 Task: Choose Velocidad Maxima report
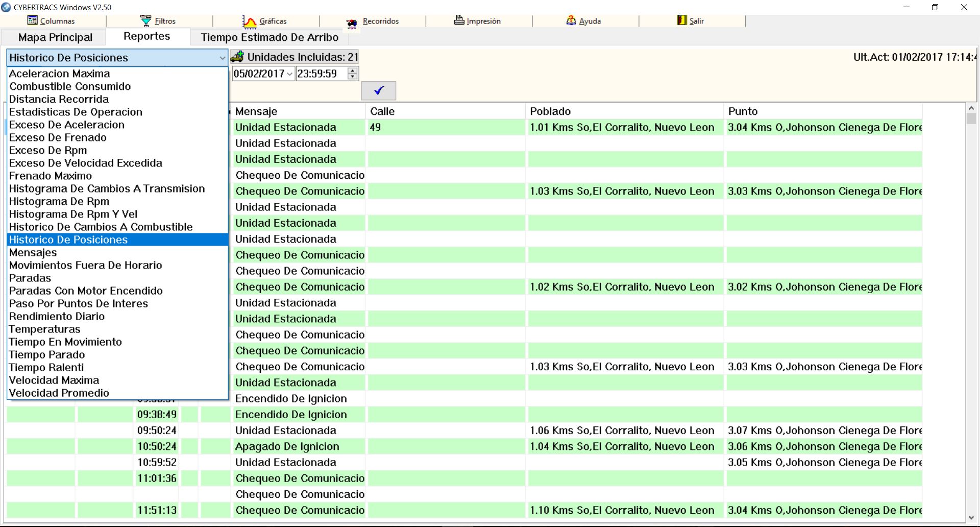tap(117, 380)
